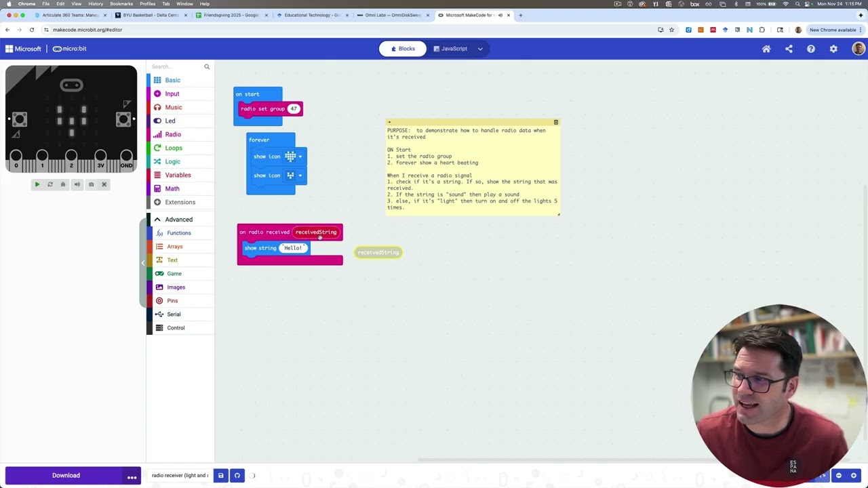Viewport: 868px width, 488px height.
Task: Switch to BYU Basketball browser tab
Action: click(151, 15)
